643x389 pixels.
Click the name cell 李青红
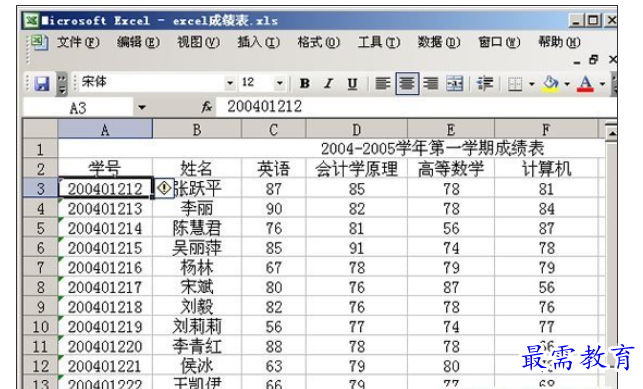pyautogui.click(x=197, y=346)
